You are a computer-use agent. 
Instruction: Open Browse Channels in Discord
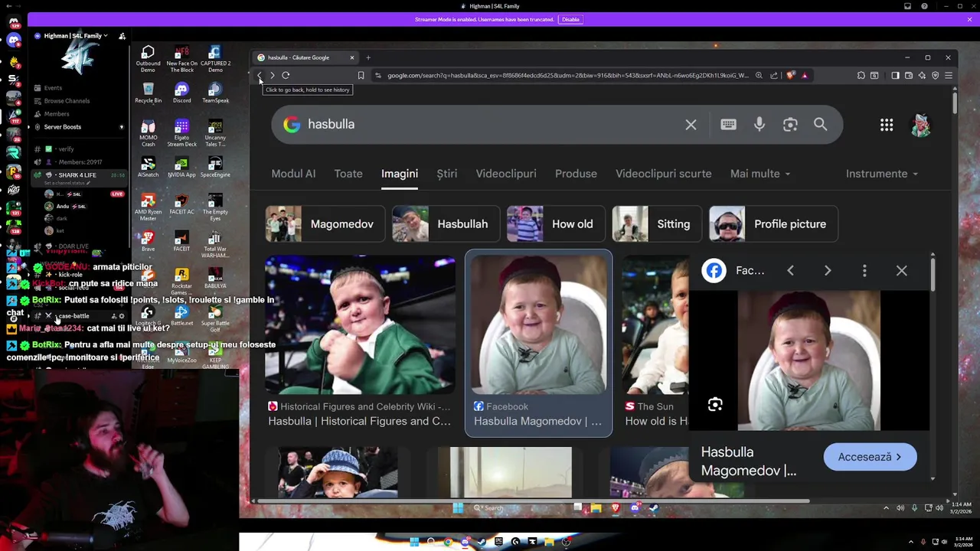point(67,101)
